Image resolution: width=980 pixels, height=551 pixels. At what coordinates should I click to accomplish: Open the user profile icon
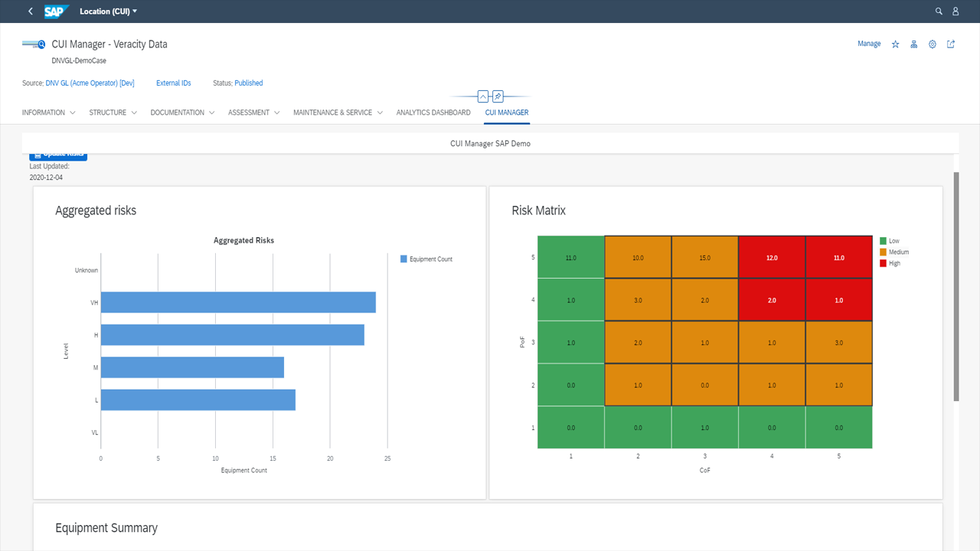955,11
